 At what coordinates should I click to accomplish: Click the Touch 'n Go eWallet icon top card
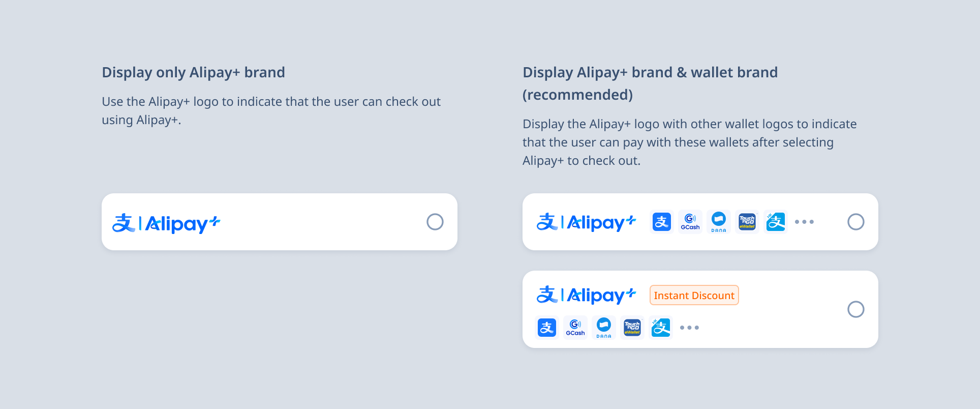click(x=747, y=221)
